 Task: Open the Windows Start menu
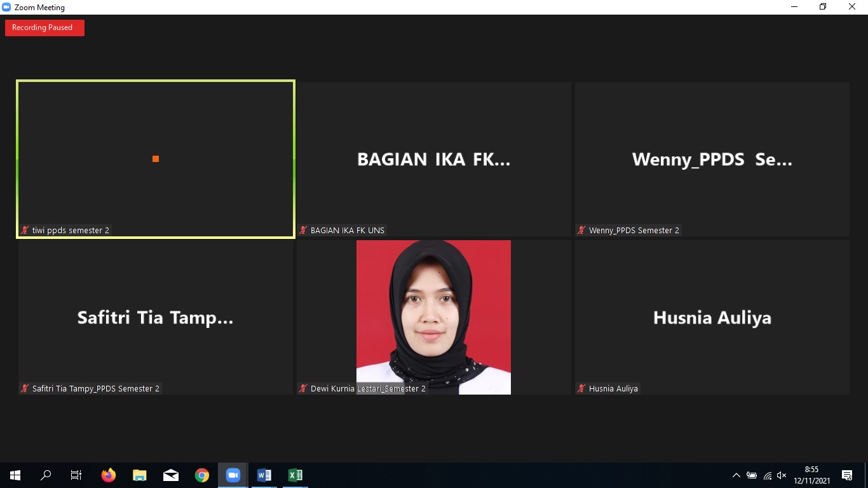(x=15, y=475)
